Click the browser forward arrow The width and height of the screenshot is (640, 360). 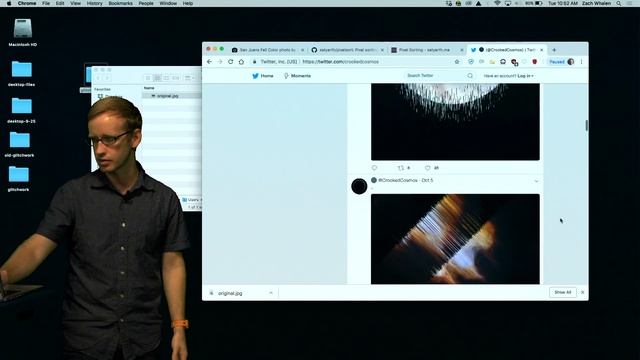pos(220,62)
